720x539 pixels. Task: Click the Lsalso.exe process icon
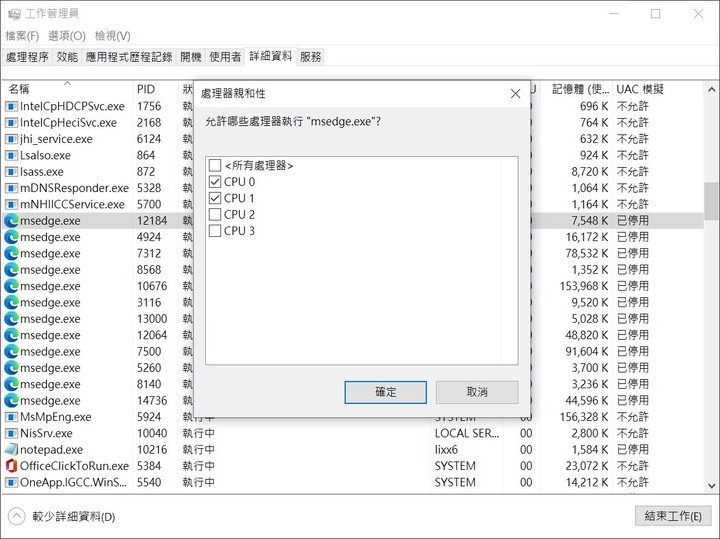[11, 156]
